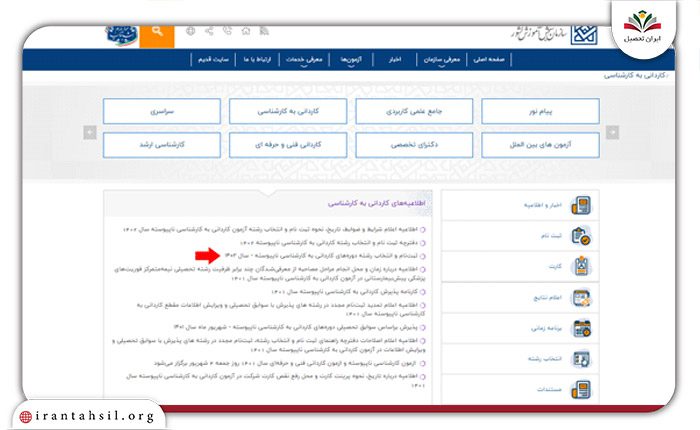700x430 pixels.
Task: Open the ارتباط با ما menu item
Action: coord(257,59)
